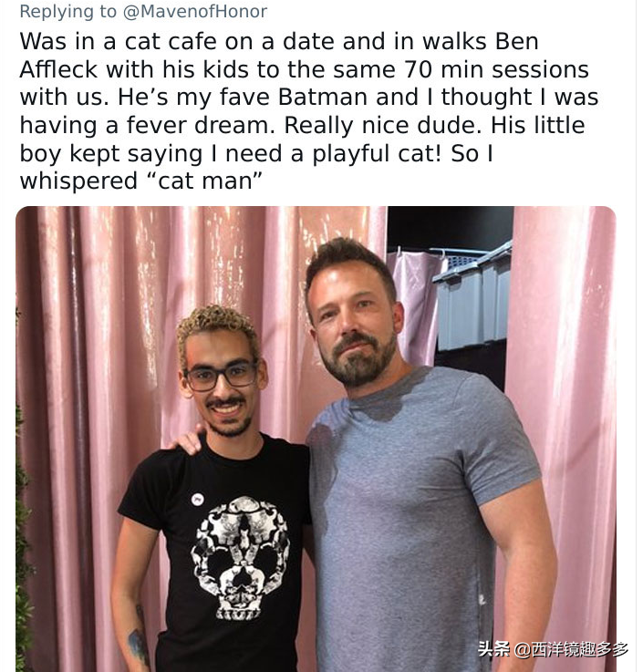Click the @西洋镜趣多多 watermark handle
This screenshot has width=643, height=672.
click(x=570, y=649)
